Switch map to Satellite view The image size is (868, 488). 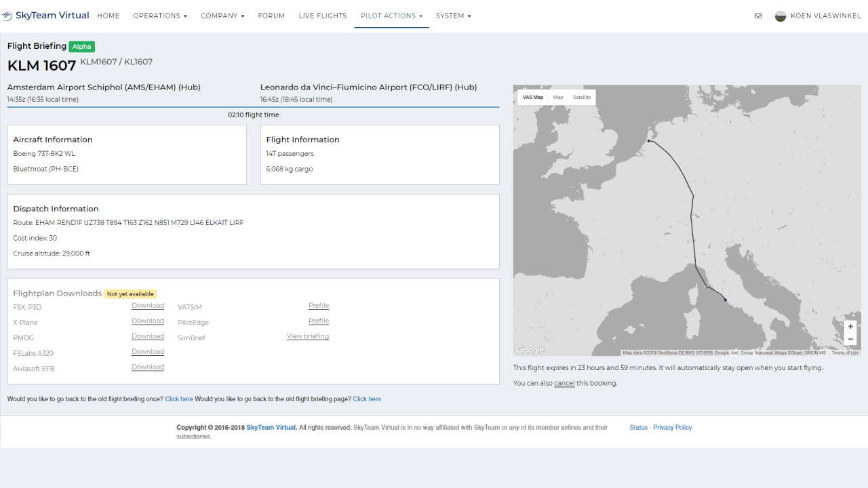click(x=582, y=98)
